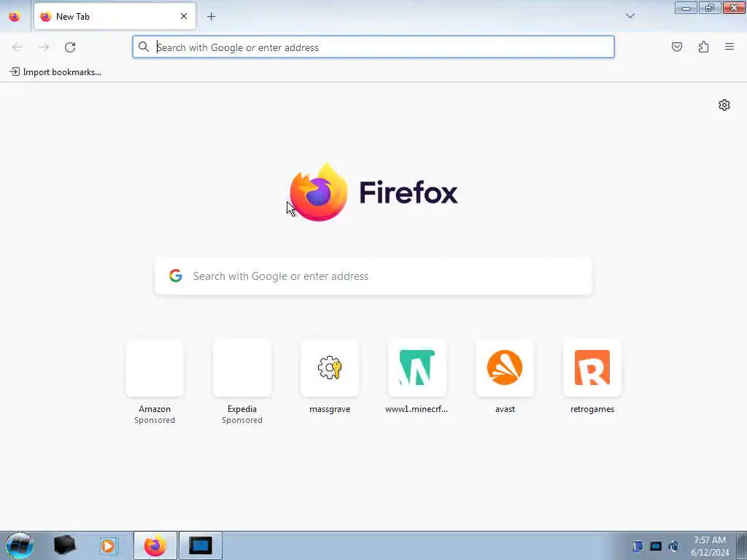Image resolution: width=747 pixels, height=560 pixels.
Task: Go forward one page
Action: pyautogui.click(x=44, y=47)
